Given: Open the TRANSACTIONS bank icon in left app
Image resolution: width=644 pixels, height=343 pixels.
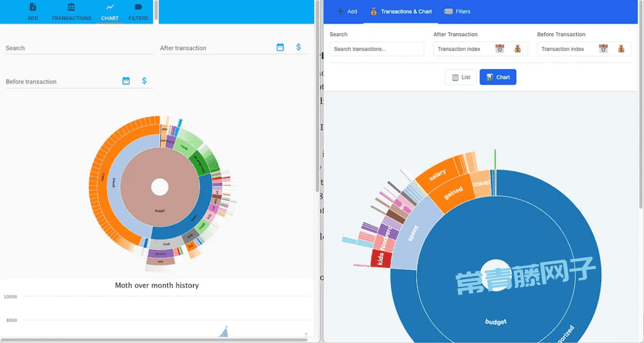Looking at the screenshot, I should click(71, 7).
